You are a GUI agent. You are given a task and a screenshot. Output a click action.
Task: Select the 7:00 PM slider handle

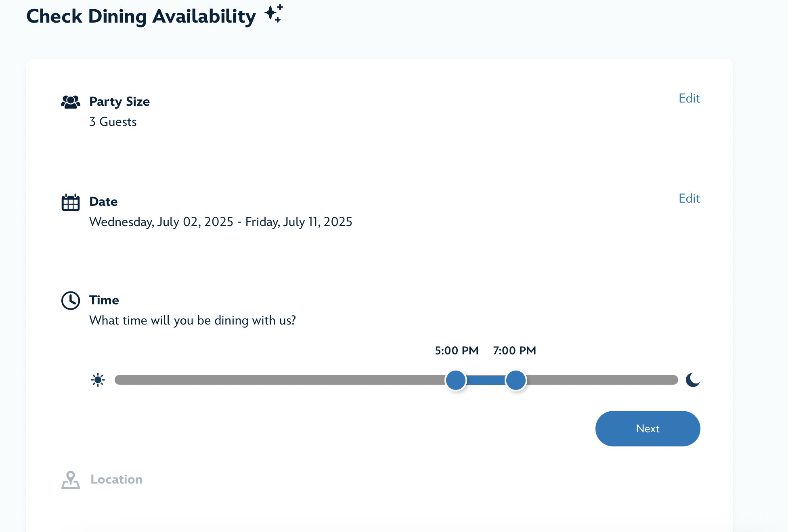pos(516,380)
